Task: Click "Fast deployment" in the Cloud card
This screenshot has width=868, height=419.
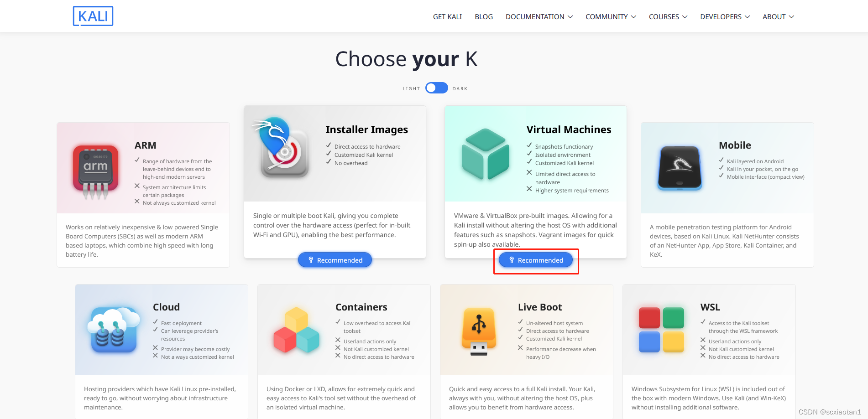Action: pos(181,323)
